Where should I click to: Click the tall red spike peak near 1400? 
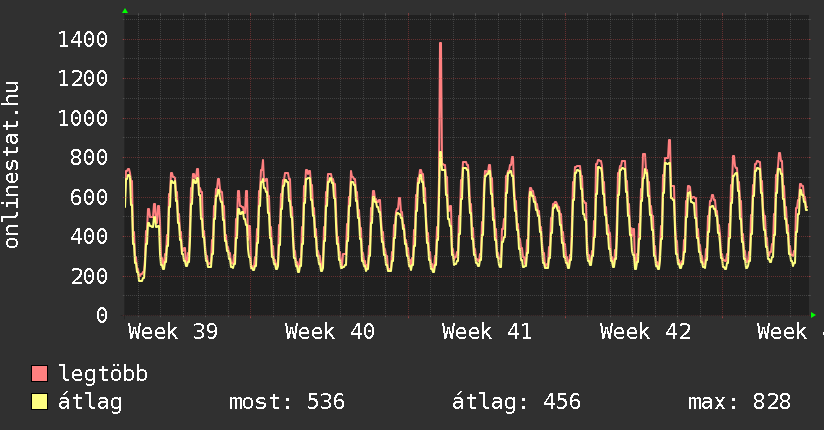[x=440, y=44]
